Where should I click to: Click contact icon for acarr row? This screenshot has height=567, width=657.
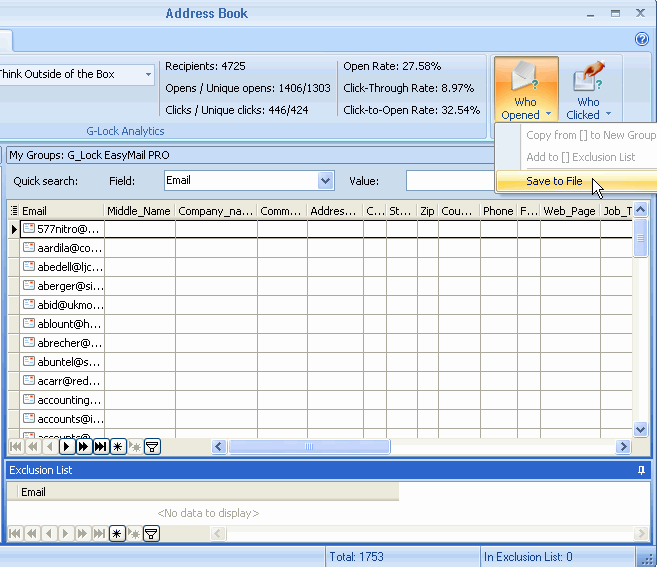pyautogui.click(x=28, y=381)
